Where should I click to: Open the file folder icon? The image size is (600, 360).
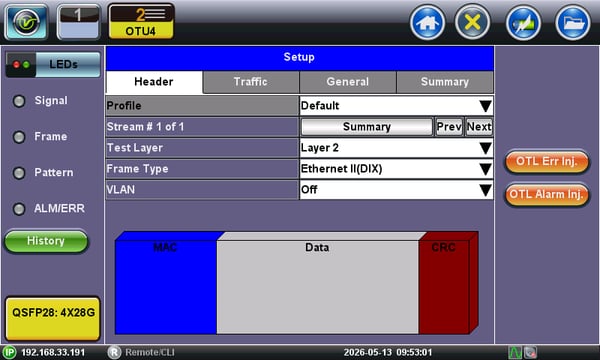click(x=572, y=23)
